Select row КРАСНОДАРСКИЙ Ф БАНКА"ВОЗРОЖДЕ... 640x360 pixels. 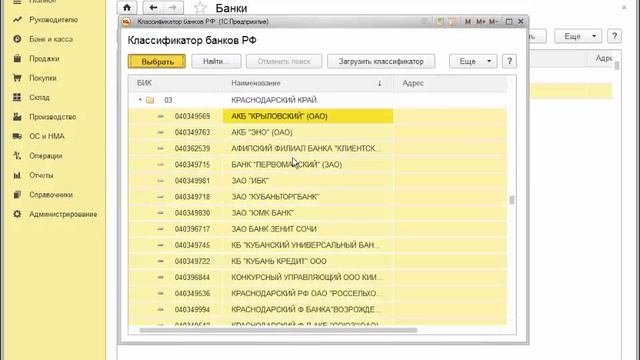[318, 309]
